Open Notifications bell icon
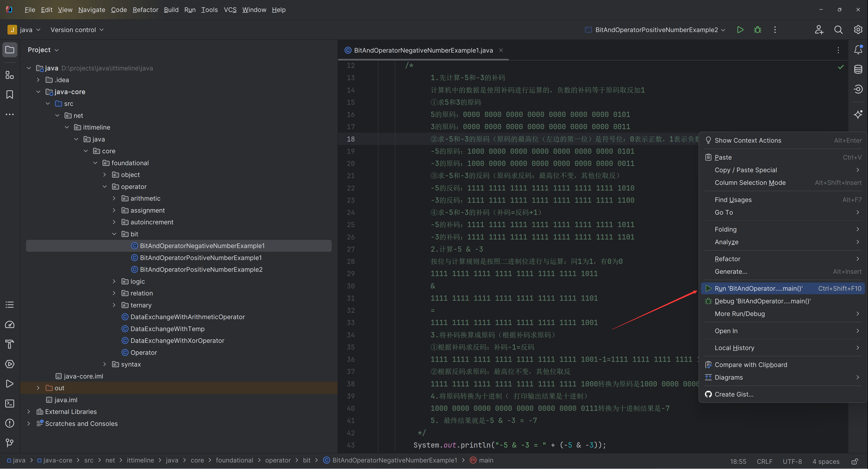 coord(858,50)
